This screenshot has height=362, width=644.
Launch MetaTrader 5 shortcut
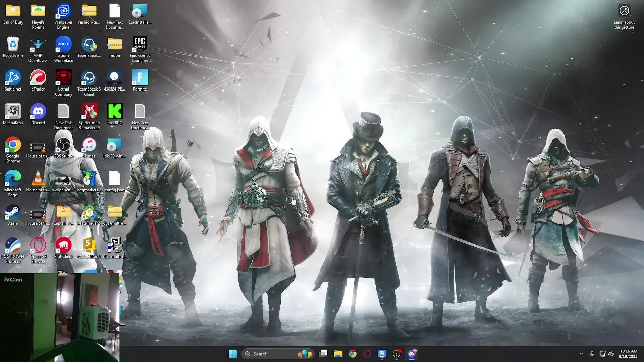[x=89, y=215]
